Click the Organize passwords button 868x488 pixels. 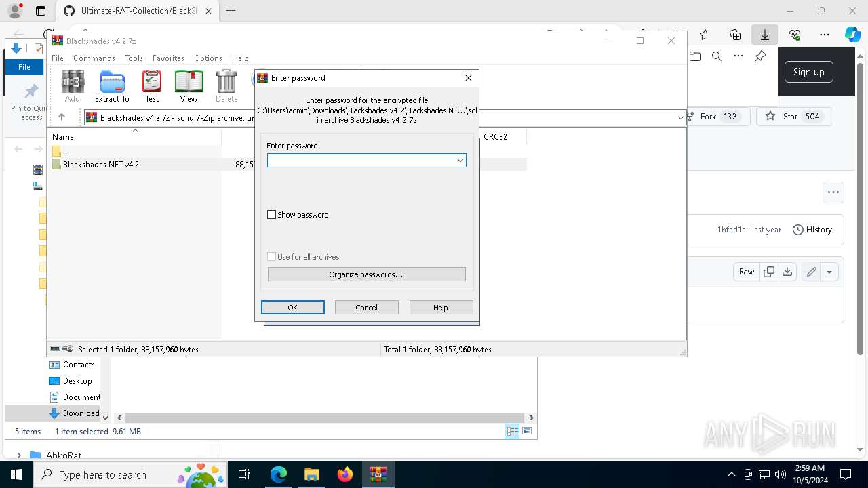point(366,274)
